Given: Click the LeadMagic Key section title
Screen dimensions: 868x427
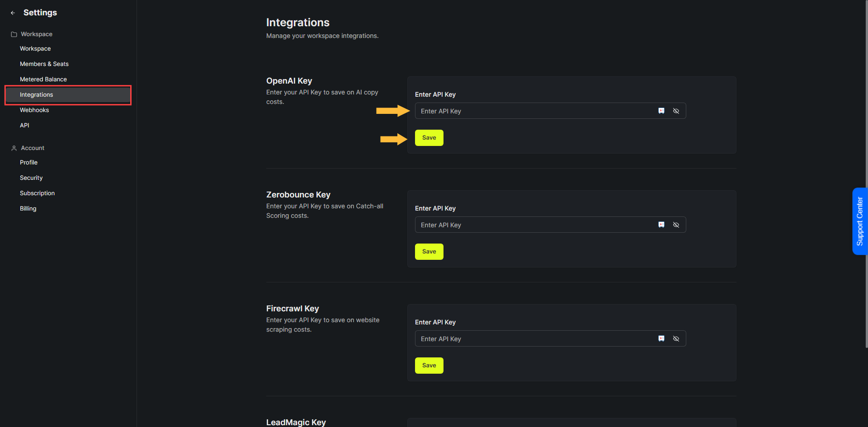Looking at the screenshot, I should click(x=296, y=422).
